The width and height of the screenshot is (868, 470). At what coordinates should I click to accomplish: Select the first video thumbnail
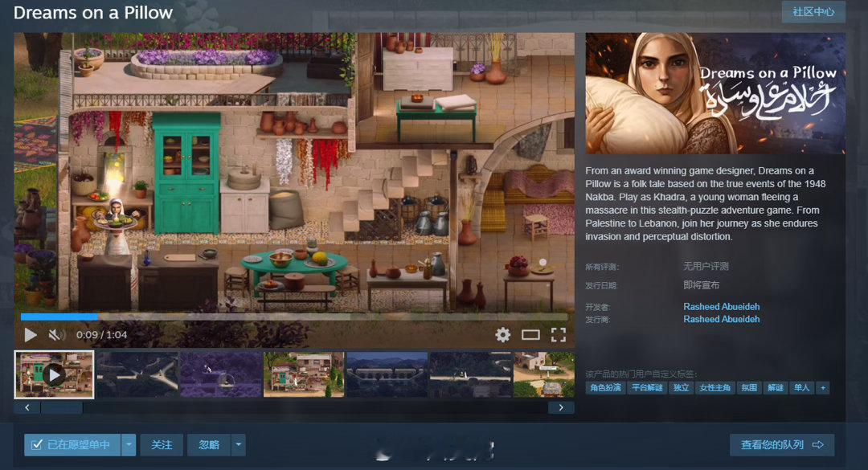click(55, 374)
